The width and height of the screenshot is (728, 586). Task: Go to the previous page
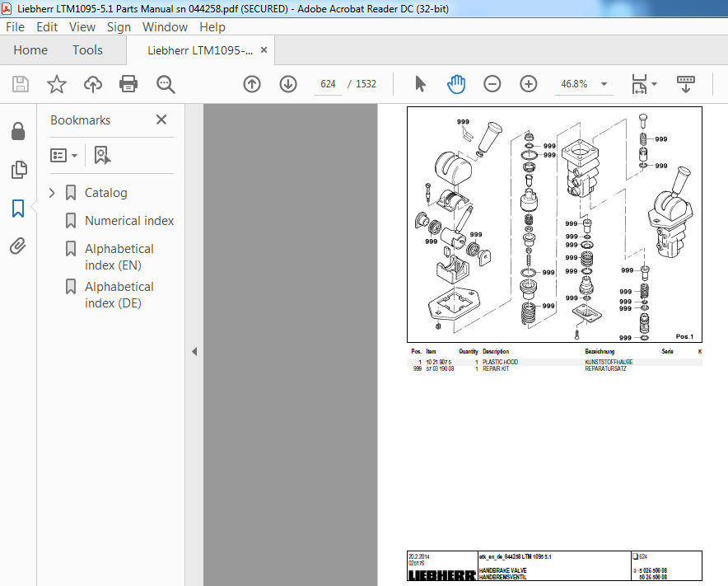tap(252, 84)
